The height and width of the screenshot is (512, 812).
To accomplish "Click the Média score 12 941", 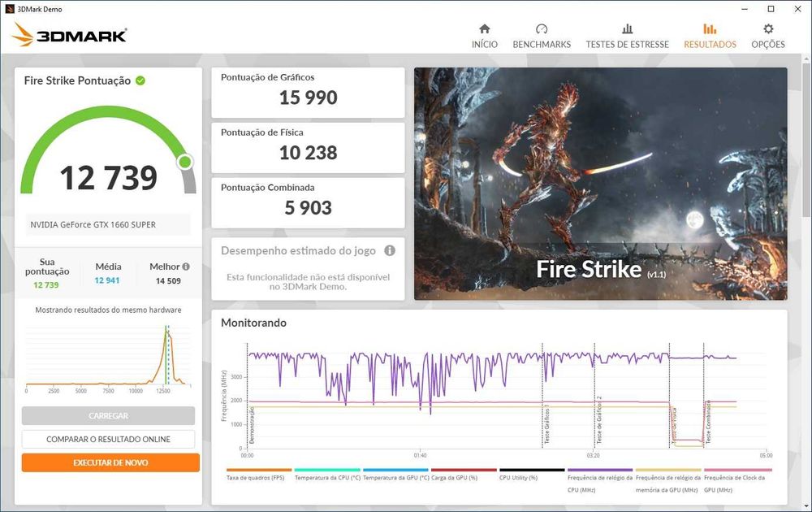I will [107, 280].
